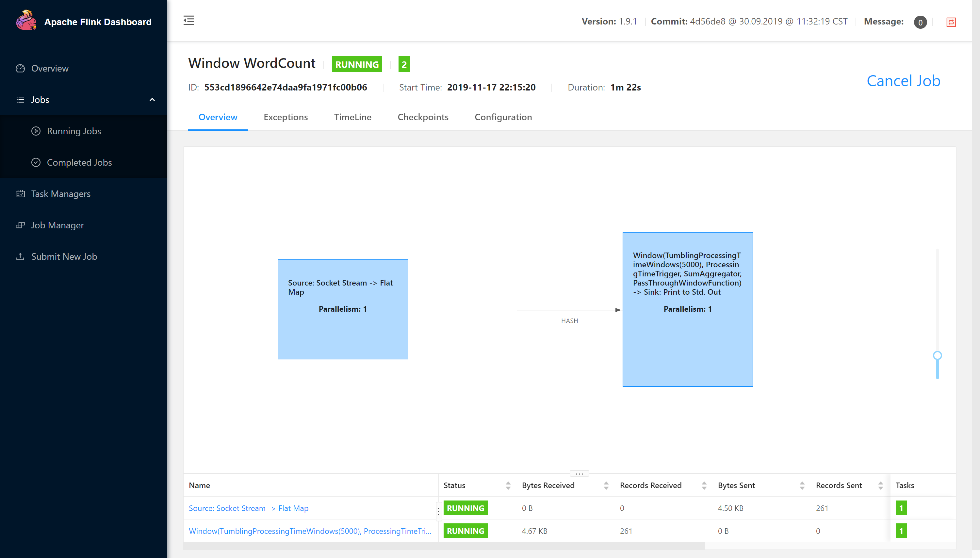980x558 pixels.
Task: Collapse the Jobs submenu chevron
Action: pyautogui.click(x=152, y=100)
